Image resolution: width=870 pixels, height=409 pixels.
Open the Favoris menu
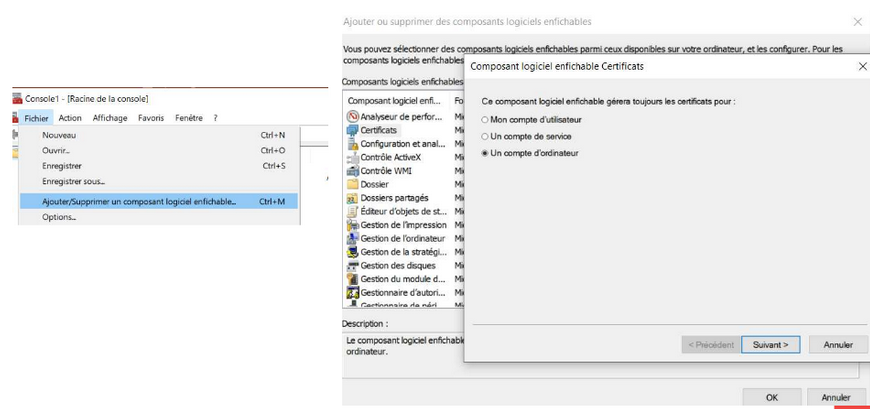tap(151, 118)
